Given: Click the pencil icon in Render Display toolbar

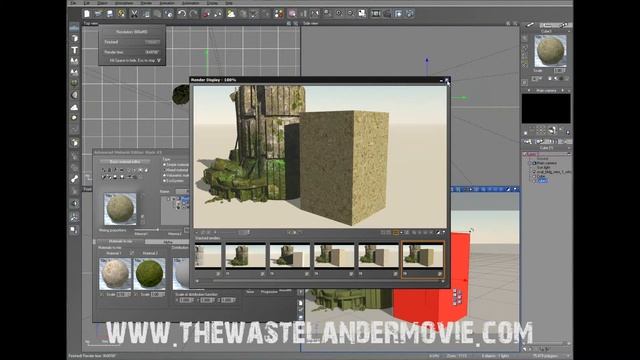Looking at the screenshot, I should [438, 233].
